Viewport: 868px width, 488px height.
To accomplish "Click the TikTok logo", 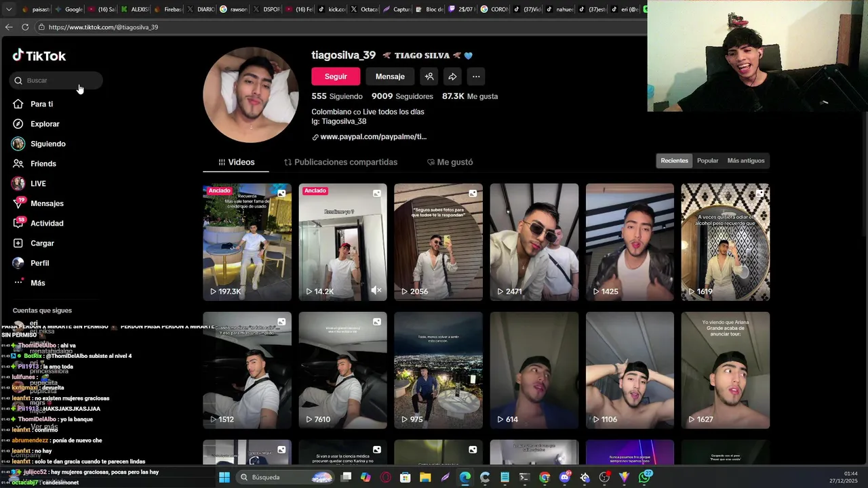I will pos(39,56).
